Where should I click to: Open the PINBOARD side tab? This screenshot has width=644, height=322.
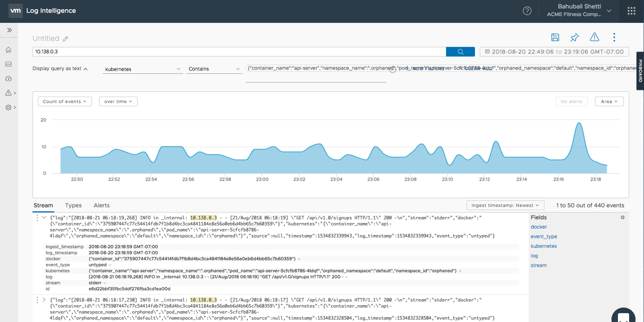pyautogui.click(x=640, y=71)
